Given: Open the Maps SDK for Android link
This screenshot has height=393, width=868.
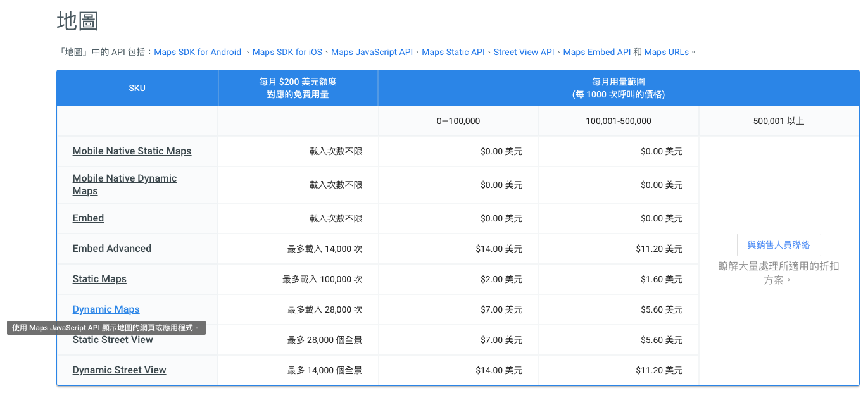Looking at the screenshot, I should [x=198, y=52].
